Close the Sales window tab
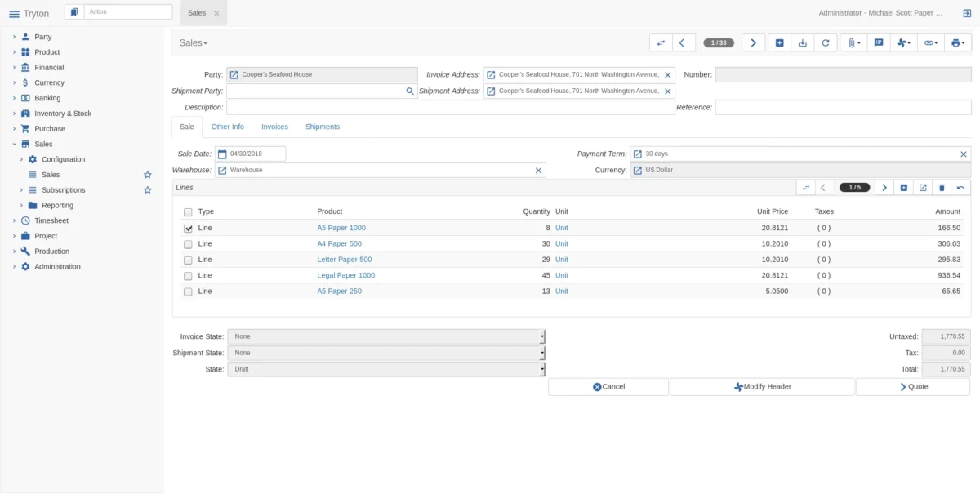Screen dimensions: 980x503 216,13
